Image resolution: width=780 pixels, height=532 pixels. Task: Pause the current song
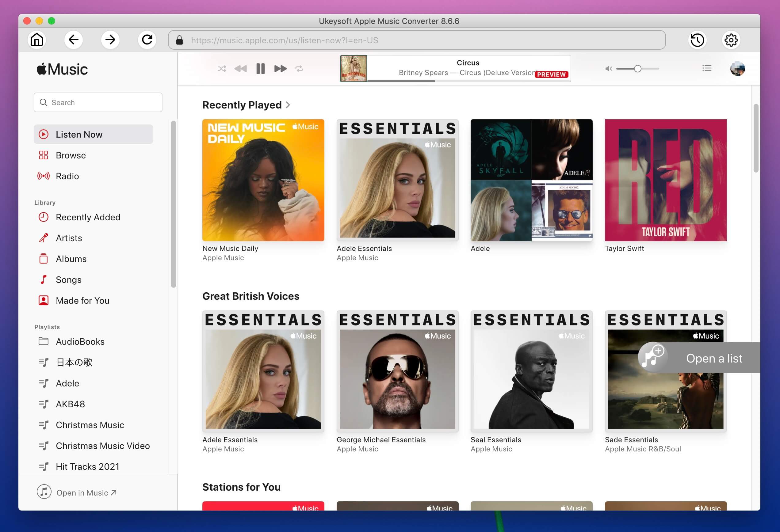coord(260,69)
